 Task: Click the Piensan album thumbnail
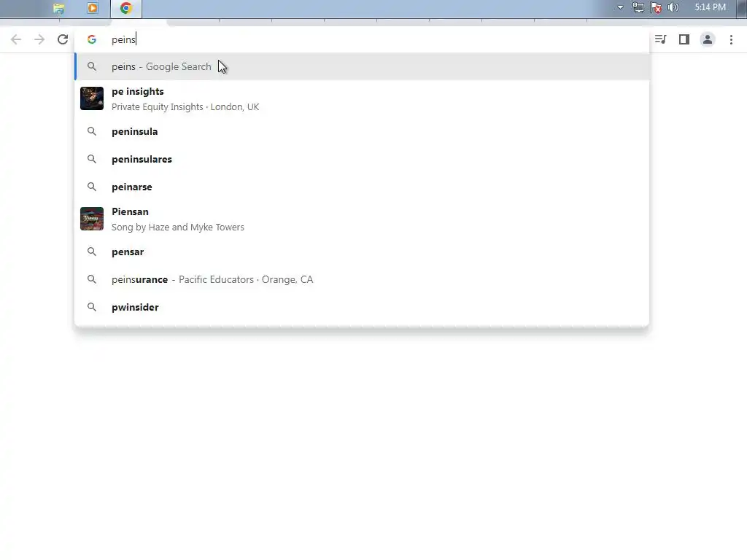tap(92, 219)
